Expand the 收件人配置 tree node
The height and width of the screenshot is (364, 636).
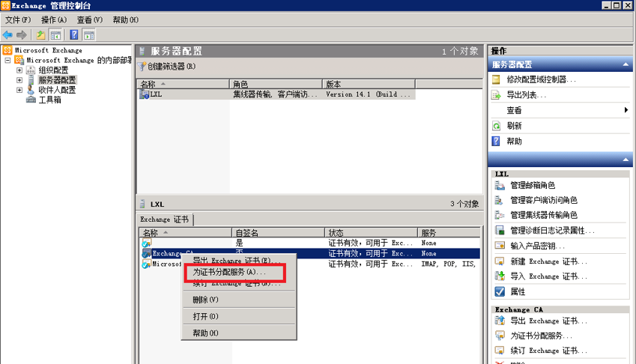click(x=19, y=90)
